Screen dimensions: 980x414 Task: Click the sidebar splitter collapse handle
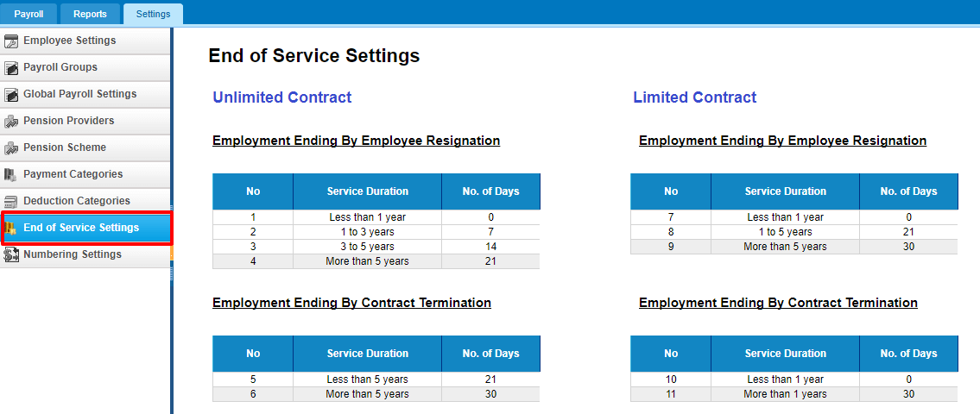[x=171, y=251]
